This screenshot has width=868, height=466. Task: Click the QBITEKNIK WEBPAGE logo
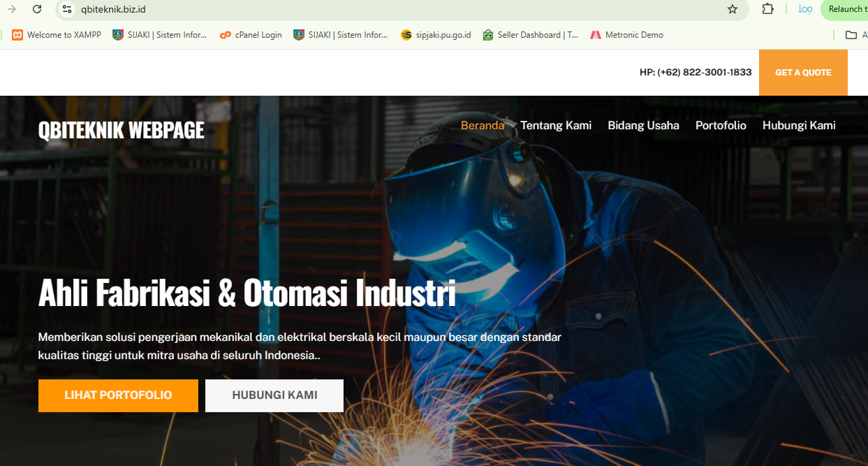click(x=121, y=129)
